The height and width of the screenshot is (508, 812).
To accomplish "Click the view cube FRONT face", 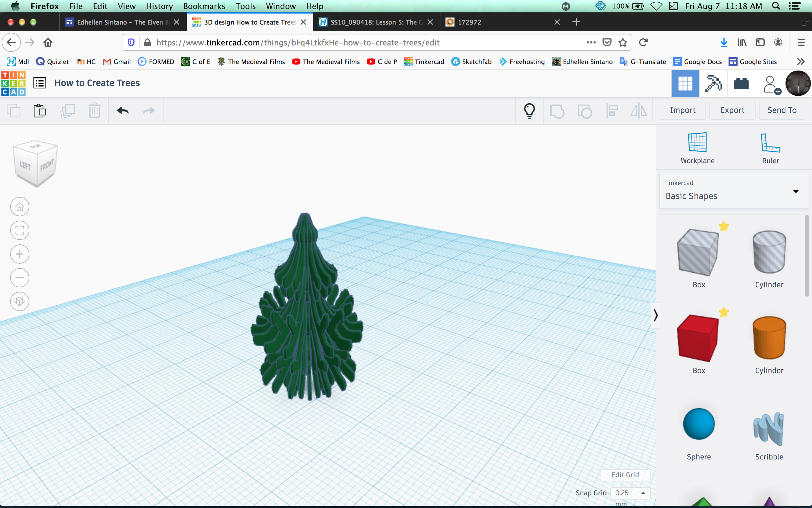I will (x=47, y=165).
